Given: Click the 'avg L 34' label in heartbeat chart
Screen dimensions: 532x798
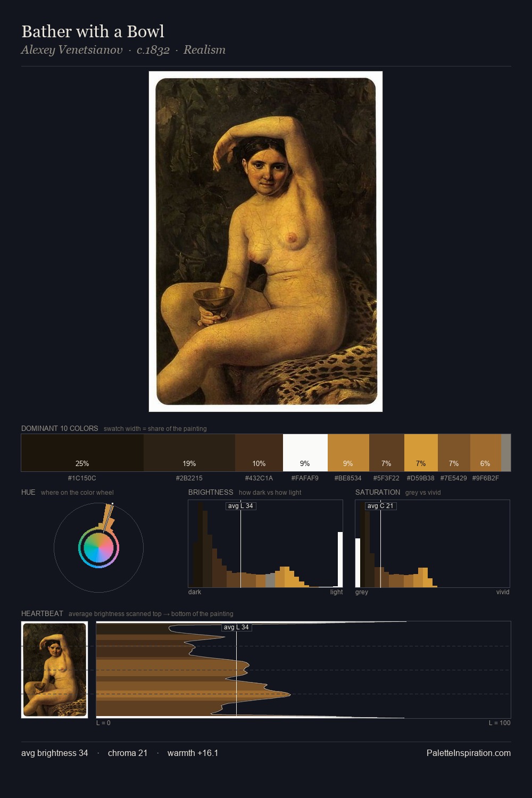Looking at the screenshot, I should (x=236, y=627).
